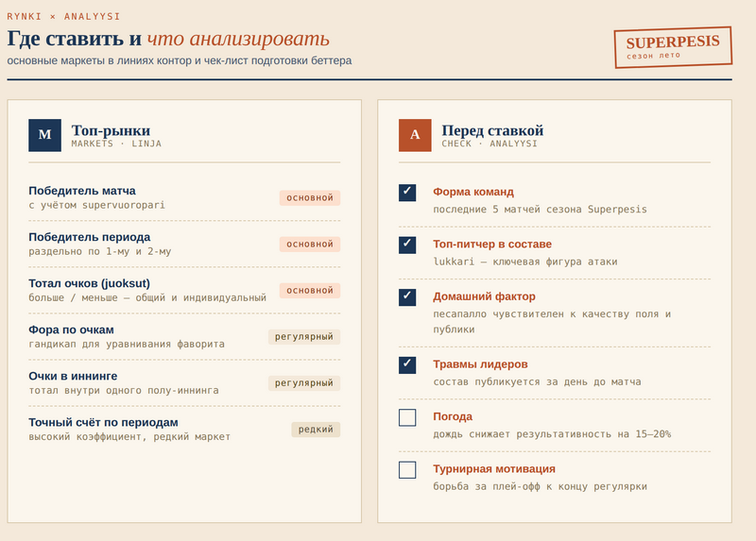Viewport: 756px width, 541px height.
Task: Click высокий коэффициент, редкий маркет description
Action: point(129,437)
